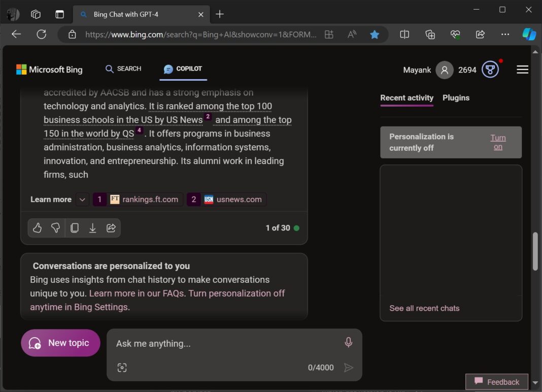Dislike the response with thumbs down
The height and width of the screenshot is (392, 542).
click(55, 227)
